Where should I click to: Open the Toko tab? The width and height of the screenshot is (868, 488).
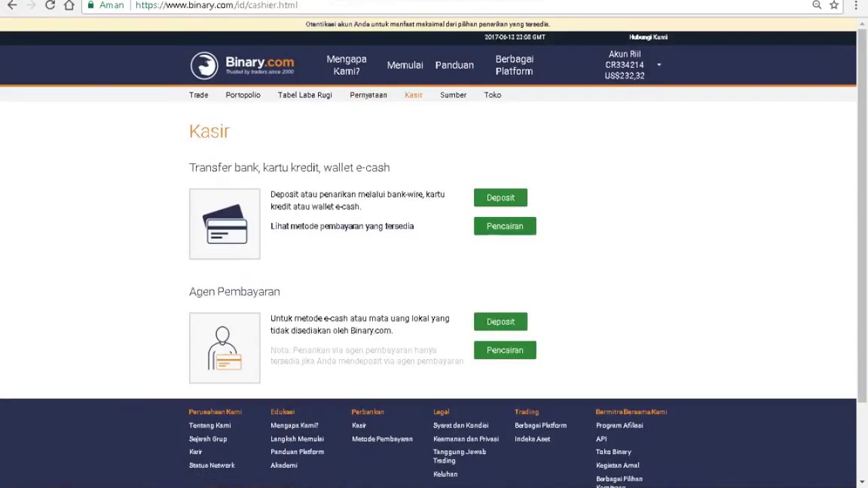click(x=492, y=95)
